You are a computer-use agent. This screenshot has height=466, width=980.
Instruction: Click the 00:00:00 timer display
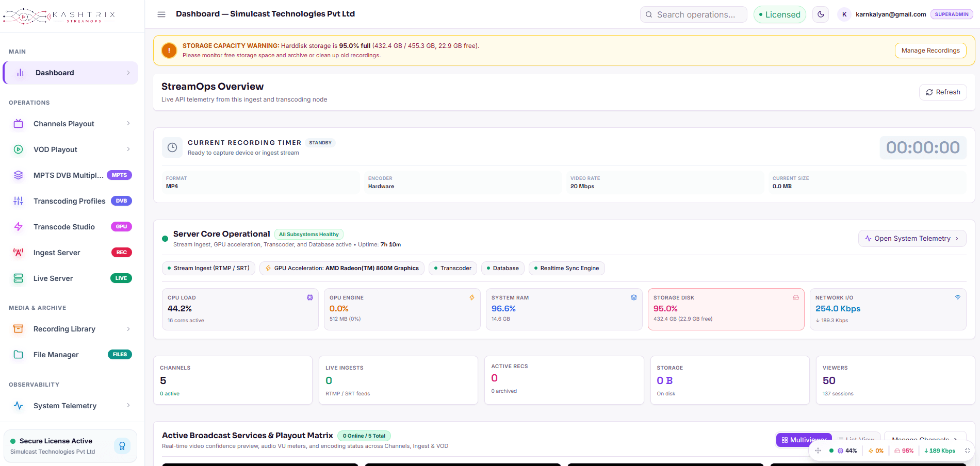[x=923, y=147]
